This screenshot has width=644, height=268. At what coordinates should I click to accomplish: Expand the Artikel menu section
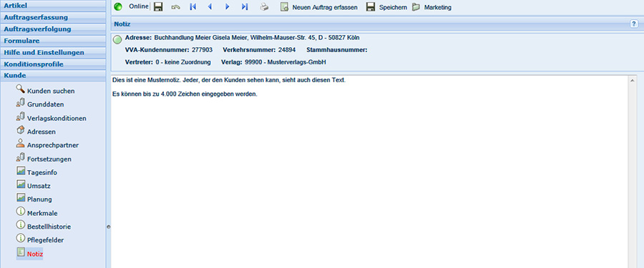click(x=52, y=6)
